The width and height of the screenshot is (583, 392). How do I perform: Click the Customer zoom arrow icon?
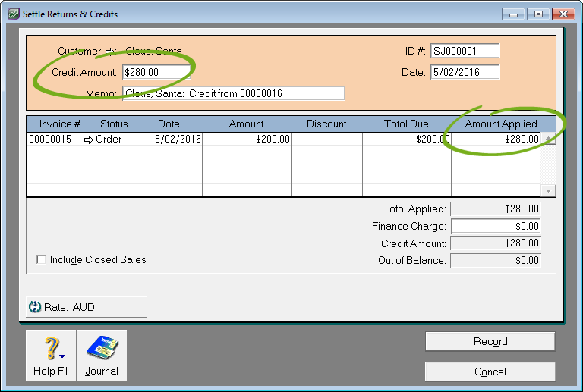coord(111,52)
